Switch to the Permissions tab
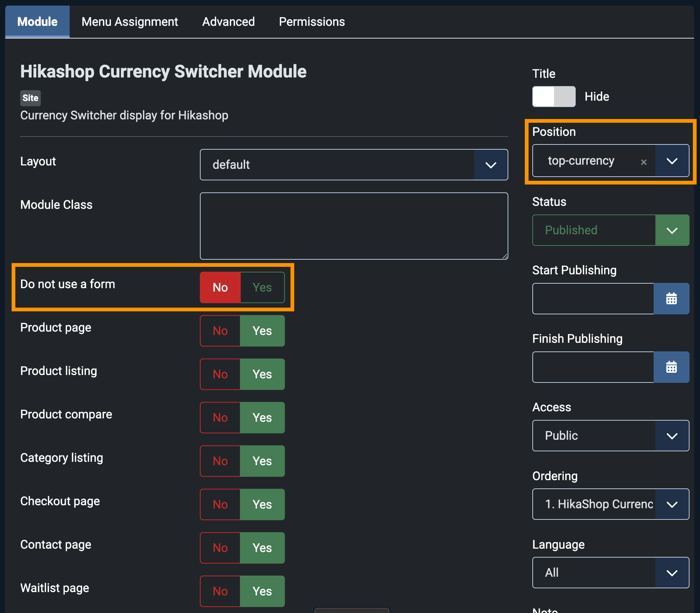The image size is (700, 613). [312, 22]
